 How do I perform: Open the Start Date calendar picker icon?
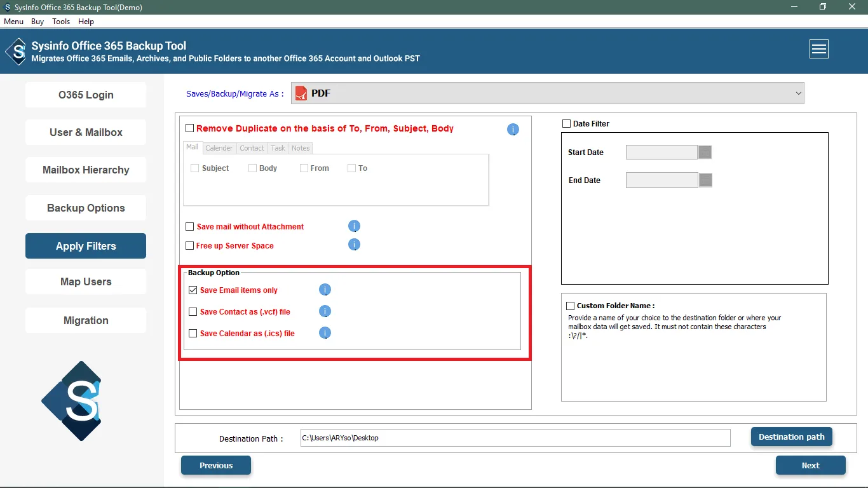(705, 152)
